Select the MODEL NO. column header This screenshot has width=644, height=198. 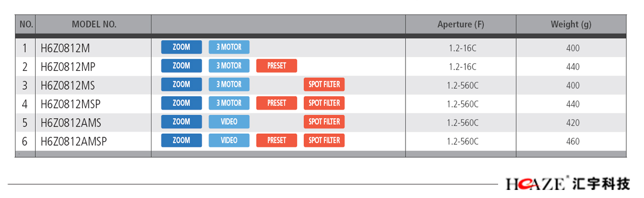tap(94, 24)
